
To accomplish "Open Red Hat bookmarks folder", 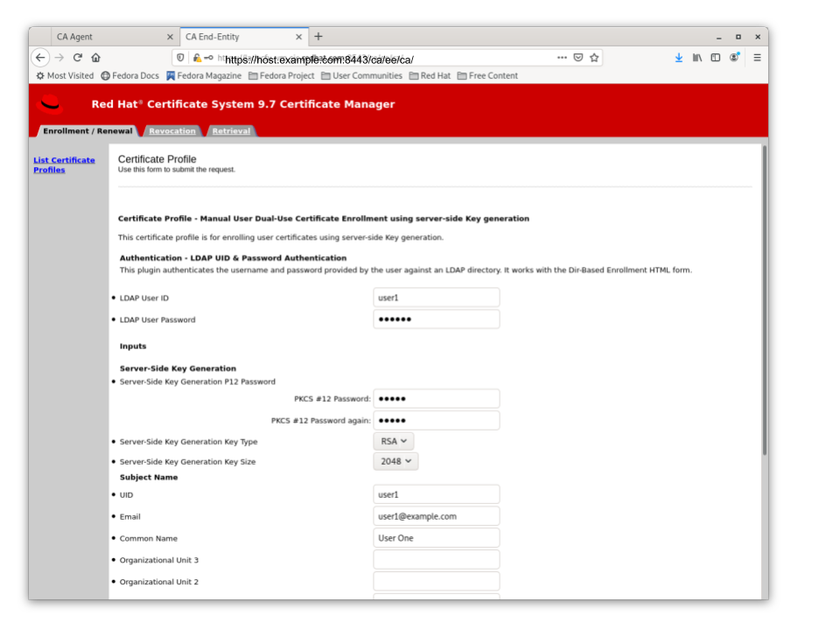I will pos(430,75).
